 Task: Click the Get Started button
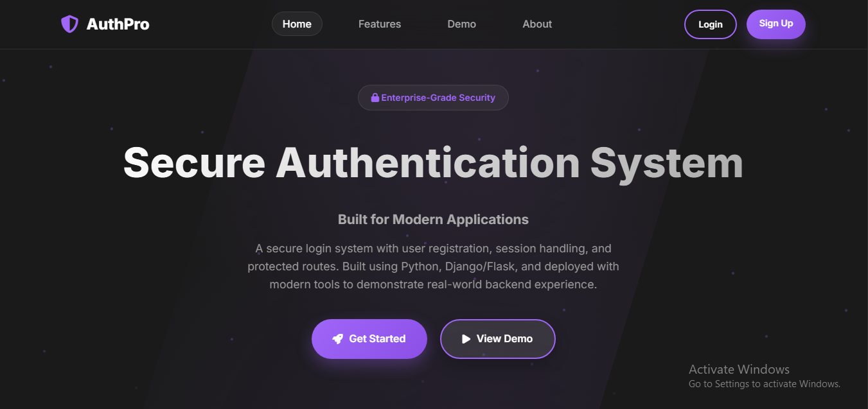click(369, 338)
